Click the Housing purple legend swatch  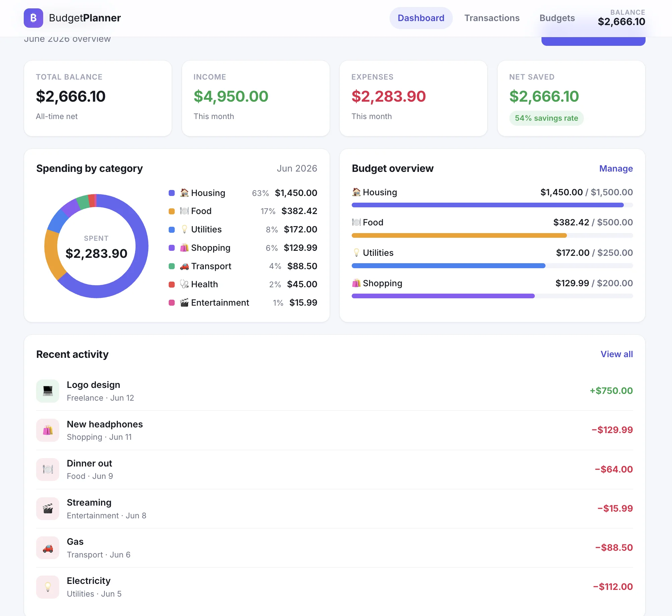pyautogui.click(x=172, y=193)
